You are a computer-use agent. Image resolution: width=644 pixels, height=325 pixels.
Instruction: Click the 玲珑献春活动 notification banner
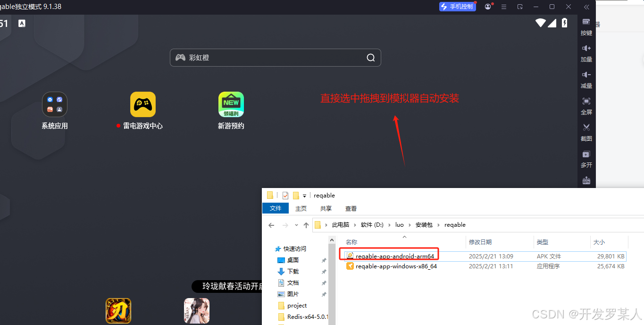[227, 286]
